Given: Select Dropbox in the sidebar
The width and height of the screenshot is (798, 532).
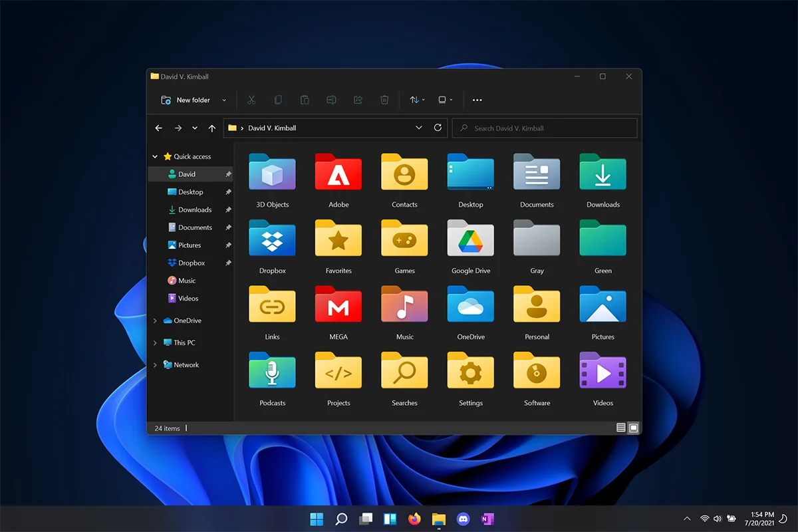Looking at the screenshot, I should point(191,263).
